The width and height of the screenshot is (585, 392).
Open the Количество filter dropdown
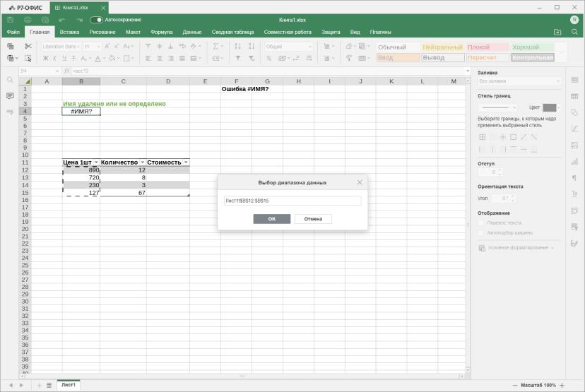point(142,162)
